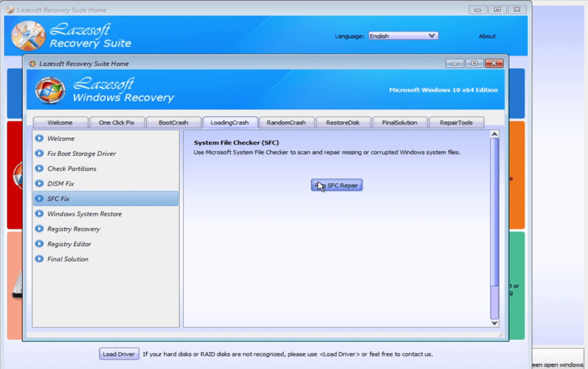
Task: Select Final Solution in the sidebar
Action: (106, 259)
